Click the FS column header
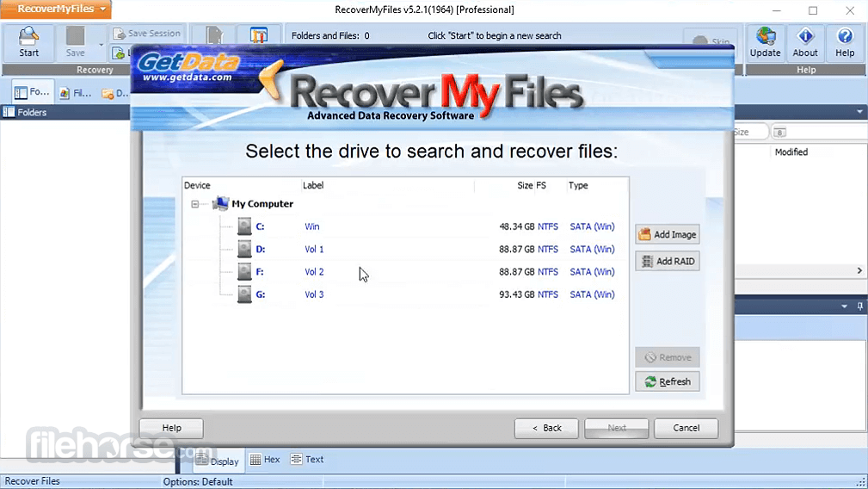 (x=541, y=185)
